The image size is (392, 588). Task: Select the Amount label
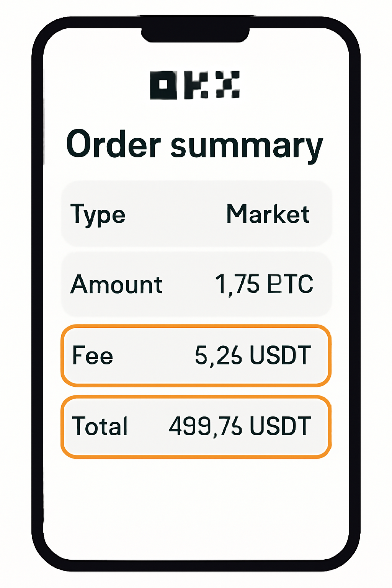[x=116, y=285]
